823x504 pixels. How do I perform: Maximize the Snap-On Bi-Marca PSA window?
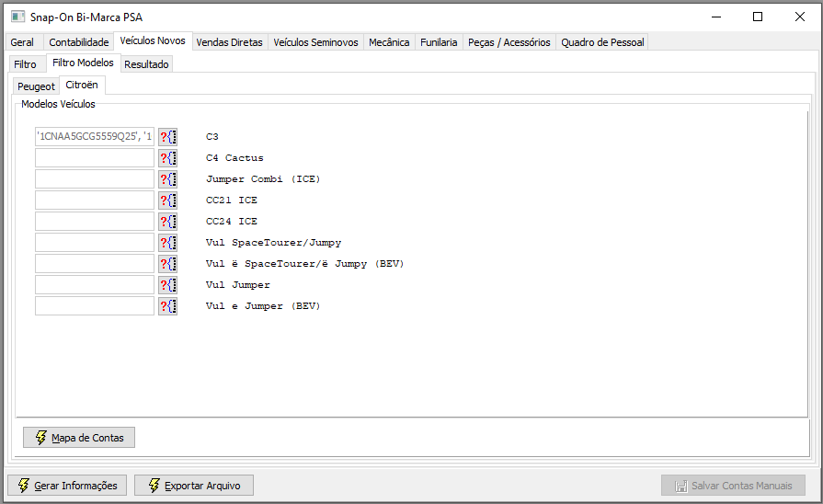758,17
